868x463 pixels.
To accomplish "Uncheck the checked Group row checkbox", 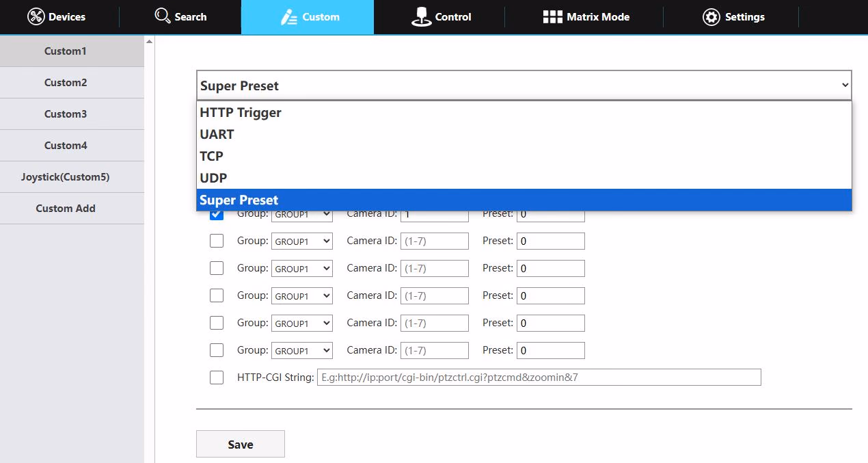I will pyautogui.click(x=217, y=214).
